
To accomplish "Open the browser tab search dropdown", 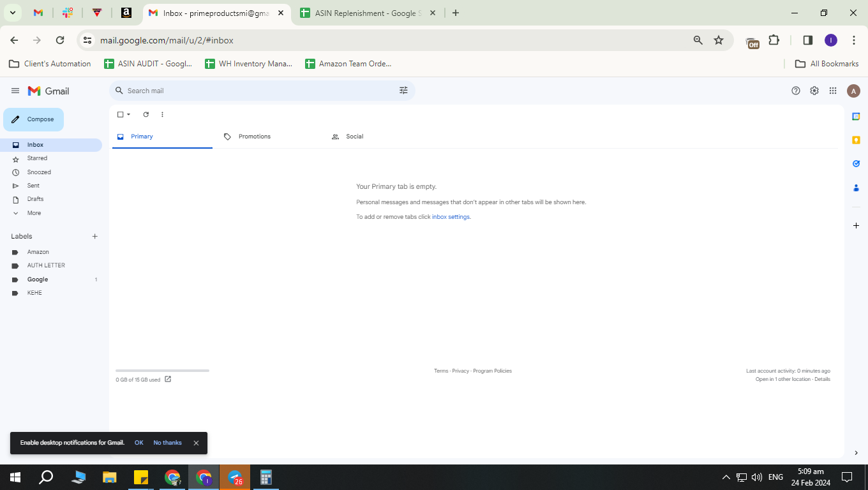I will click(x=13, y=13).
